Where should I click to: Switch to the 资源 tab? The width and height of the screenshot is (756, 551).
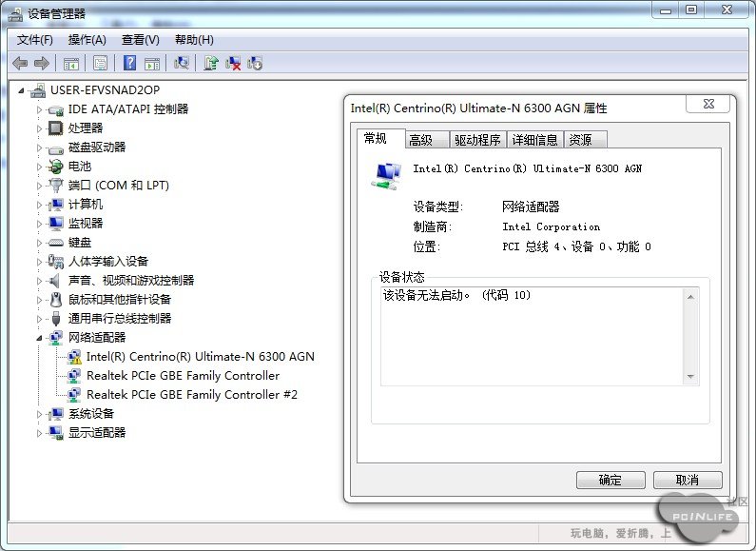586,140
